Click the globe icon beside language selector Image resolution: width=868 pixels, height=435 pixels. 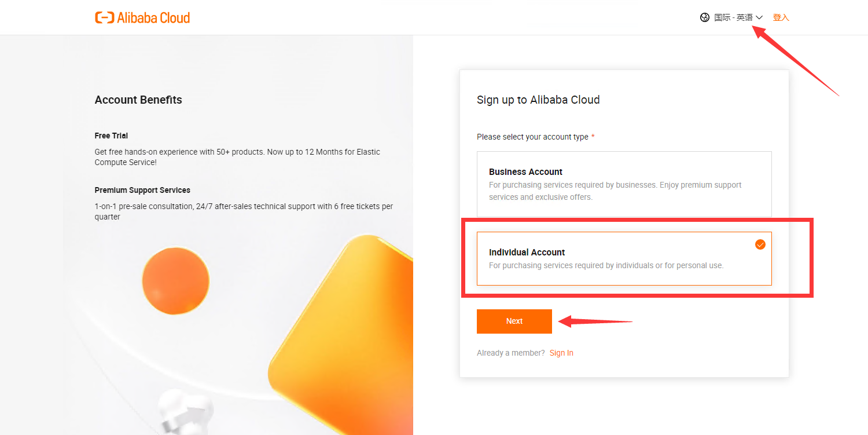[x=704, y=18]
